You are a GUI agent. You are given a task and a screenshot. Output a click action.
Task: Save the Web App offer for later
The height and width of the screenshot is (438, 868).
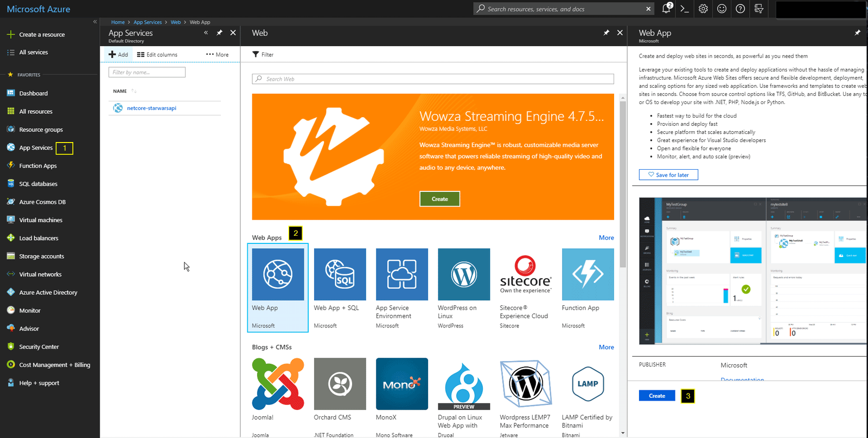[x=668, y=175]
